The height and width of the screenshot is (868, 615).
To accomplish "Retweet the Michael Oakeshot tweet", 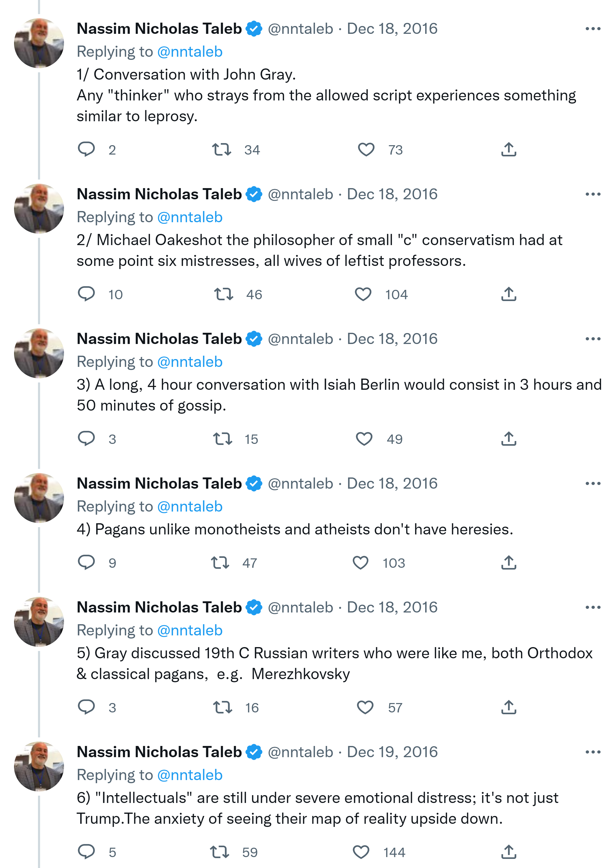I will [x=223, y=294].
